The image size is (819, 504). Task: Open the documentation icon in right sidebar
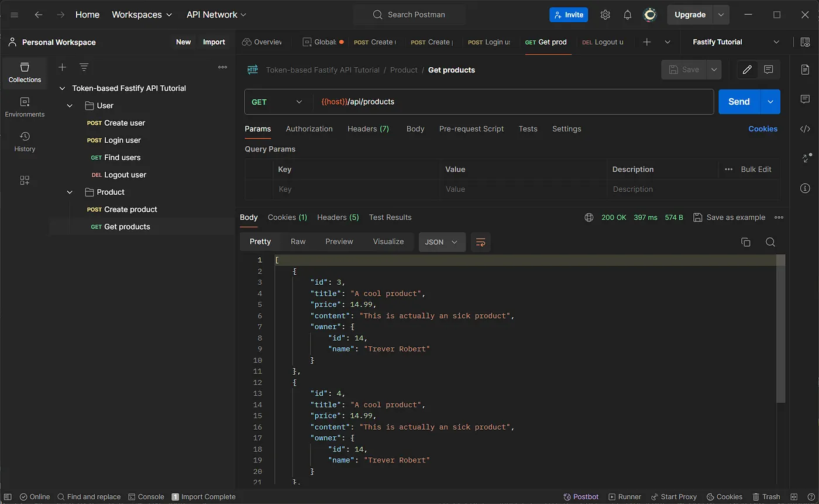pyautogui.click(x=805, y=70)
